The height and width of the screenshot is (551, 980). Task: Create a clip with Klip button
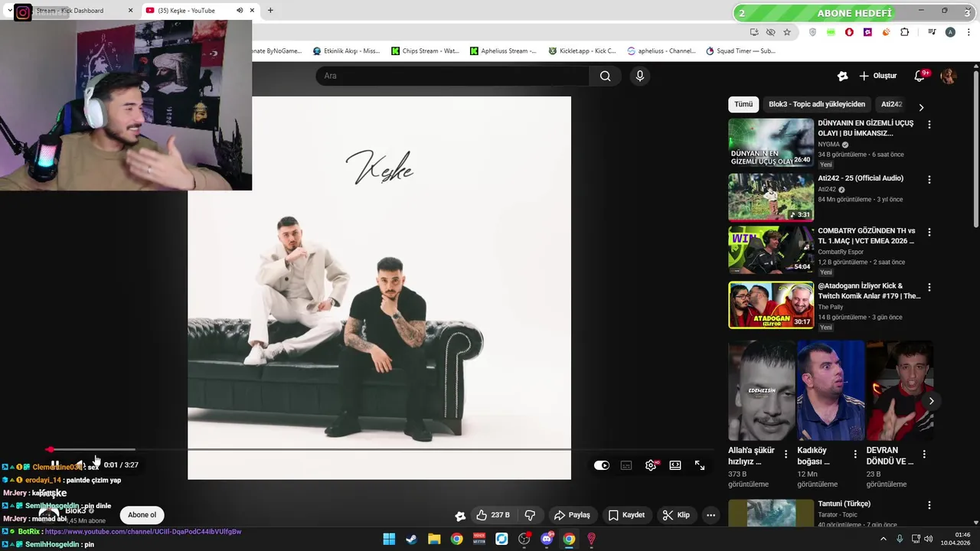coord(676,515)
